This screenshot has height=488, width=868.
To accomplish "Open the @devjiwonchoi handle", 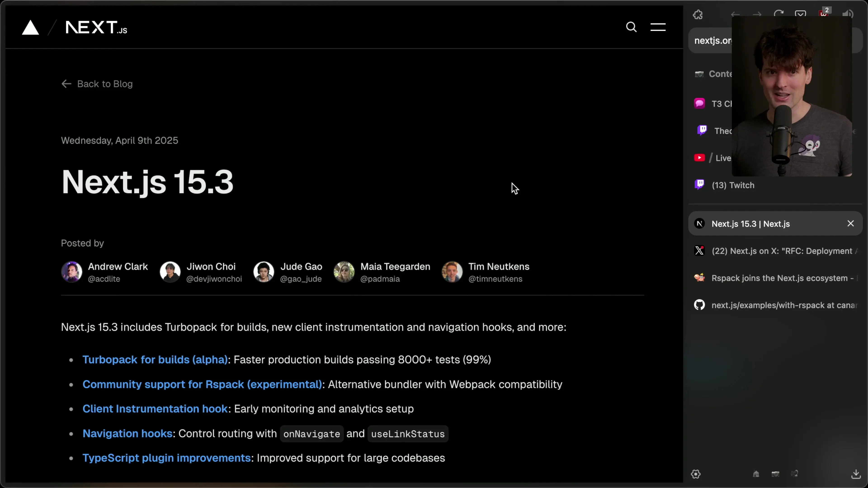I will [x=214, y=279].
